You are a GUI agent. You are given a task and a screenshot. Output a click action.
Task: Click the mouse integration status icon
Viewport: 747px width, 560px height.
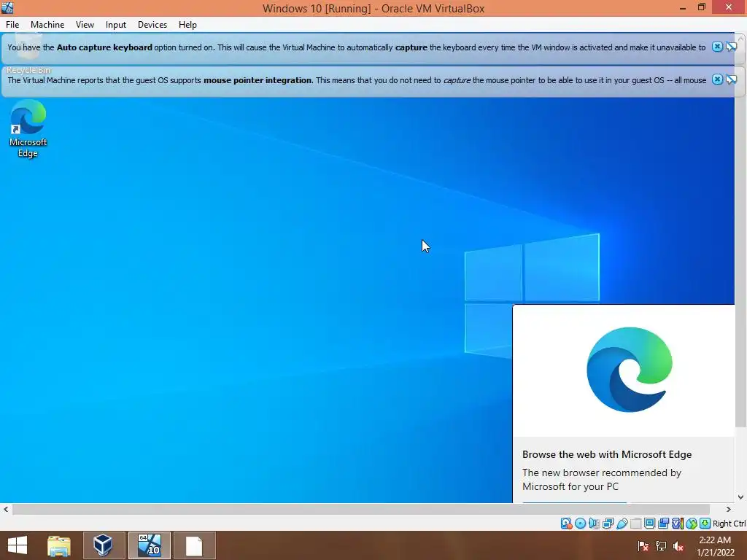pos(692,524)
